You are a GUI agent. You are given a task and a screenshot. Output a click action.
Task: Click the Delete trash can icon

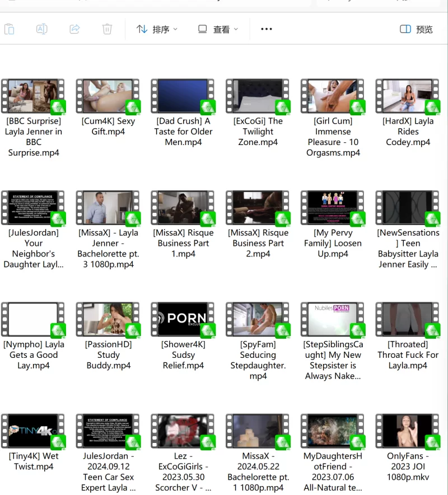107,29
